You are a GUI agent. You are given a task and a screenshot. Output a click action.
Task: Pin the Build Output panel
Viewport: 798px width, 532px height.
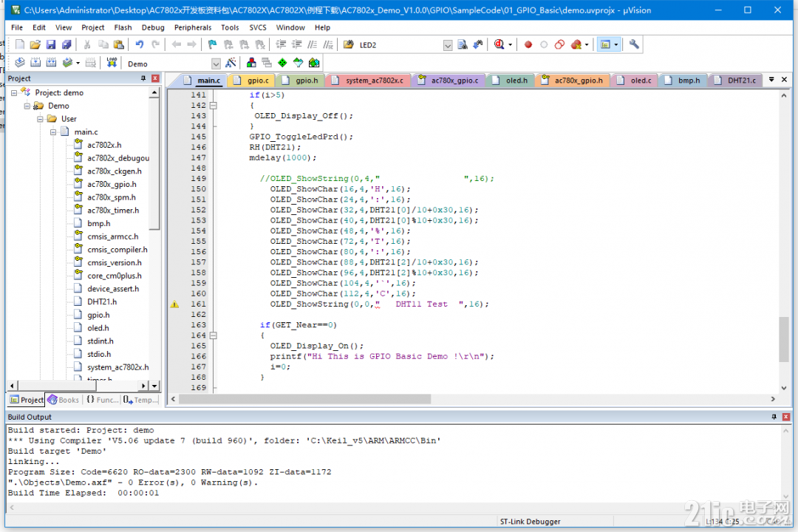774,417
